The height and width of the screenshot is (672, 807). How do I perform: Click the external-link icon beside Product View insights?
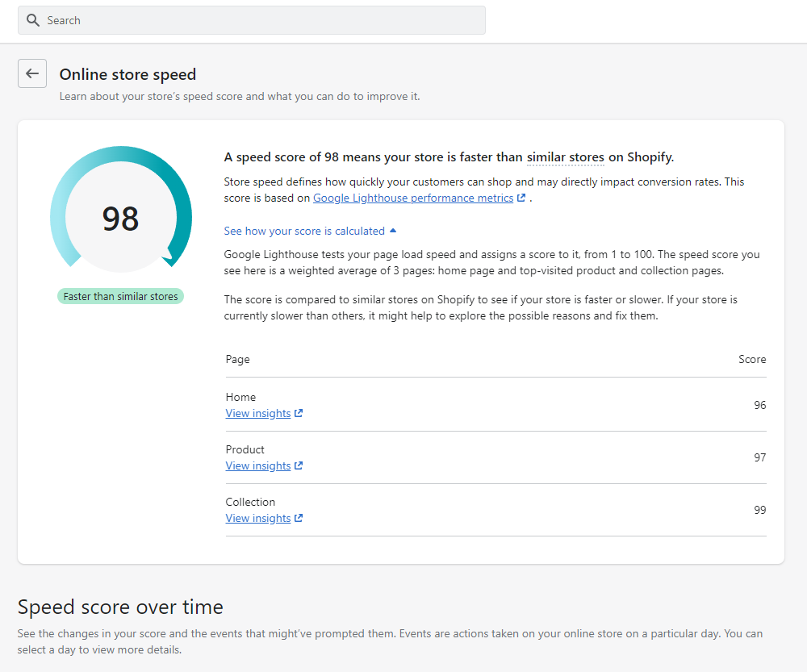point(299,465)
